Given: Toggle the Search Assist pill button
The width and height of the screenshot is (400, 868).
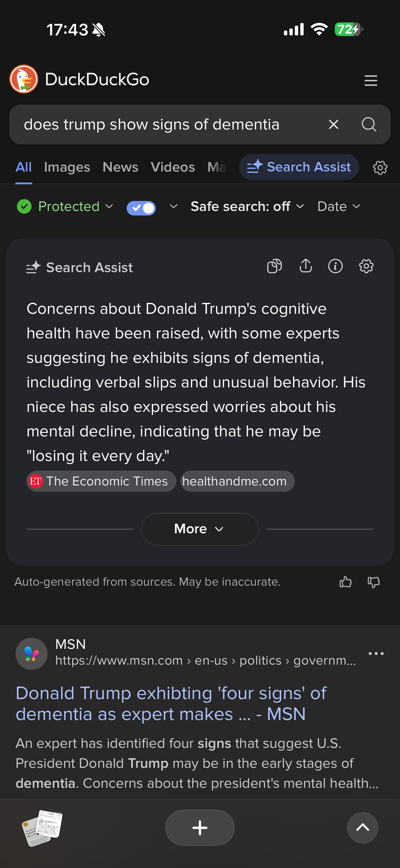Looking at the screenshot, I should [299, 167].
